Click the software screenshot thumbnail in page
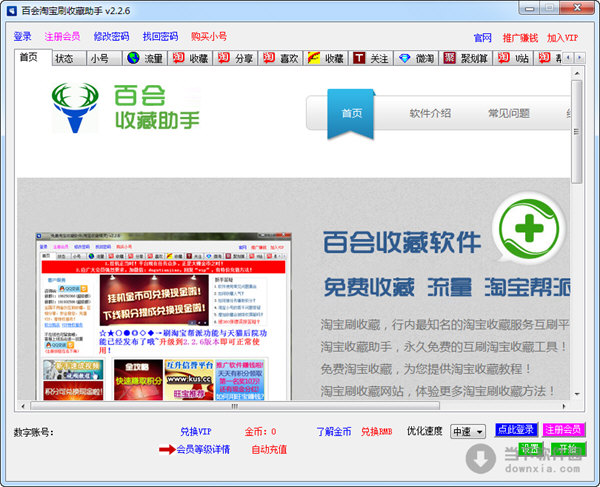The width and height of the screenshot is (600, 487). point(164,316)
